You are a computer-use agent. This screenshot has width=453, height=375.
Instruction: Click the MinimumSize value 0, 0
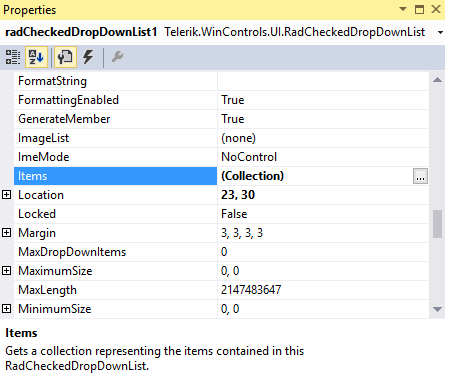[x=230, y=309]
